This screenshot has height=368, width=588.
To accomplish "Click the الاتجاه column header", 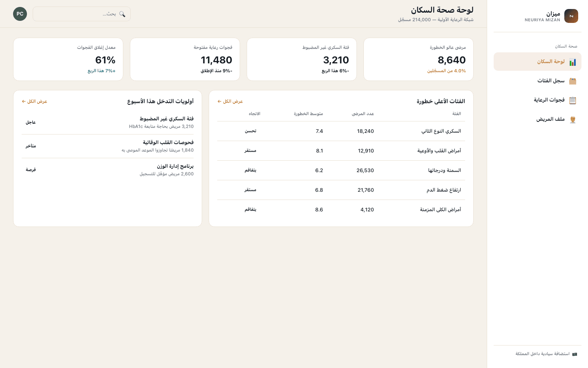I will coord(254,114).
